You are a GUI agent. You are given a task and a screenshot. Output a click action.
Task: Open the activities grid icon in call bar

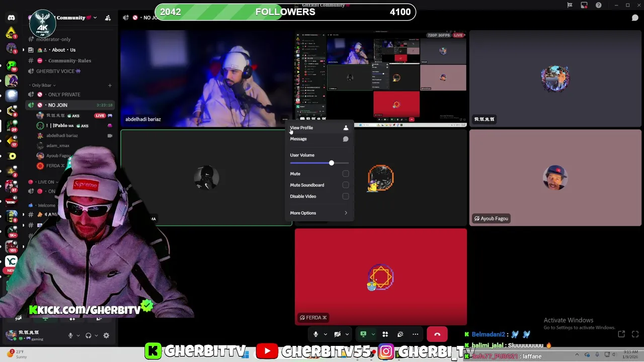click(385, 334)
